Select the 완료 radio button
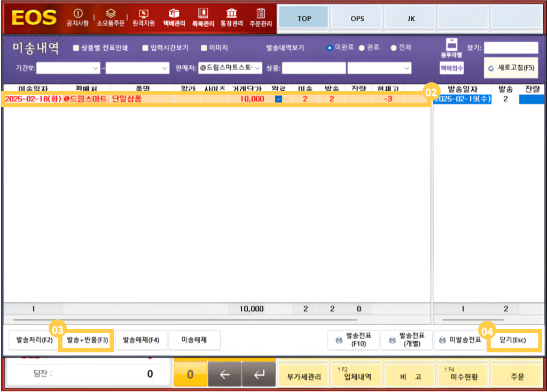Viewport: 547px width, 392px height. [x=362, y=48]
